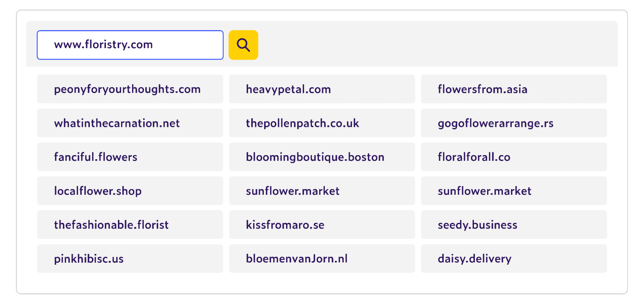Viewport: 644px width, 304px height.
Task: Choose gogoflowerarrange.rs
Action: click(x=514, y=123)
